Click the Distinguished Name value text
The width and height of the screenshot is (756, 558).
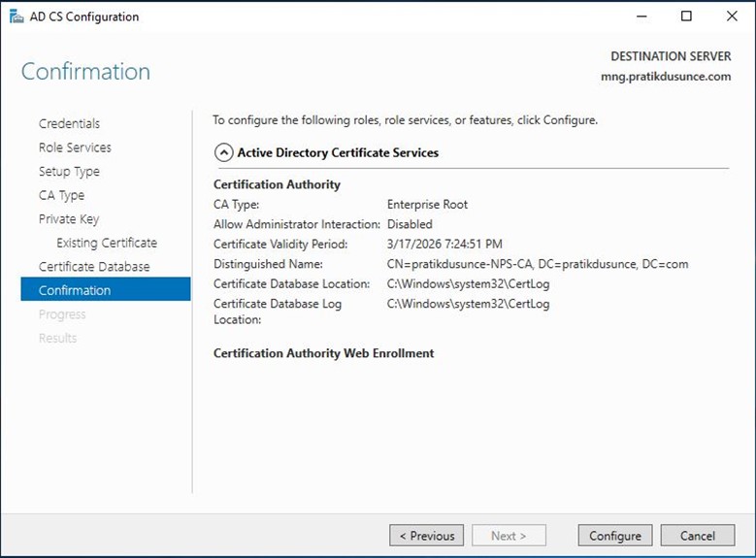538,264
